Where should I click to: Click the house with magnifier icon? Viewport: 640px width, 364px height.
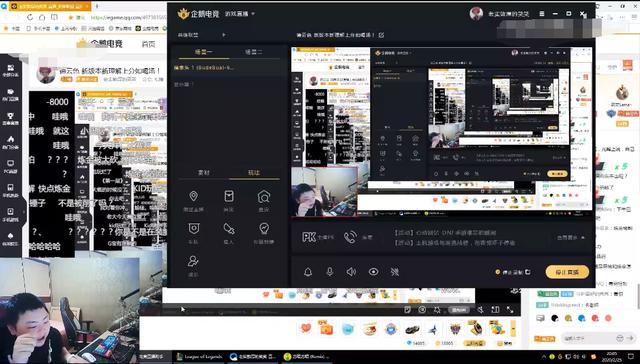coord(264,197)
